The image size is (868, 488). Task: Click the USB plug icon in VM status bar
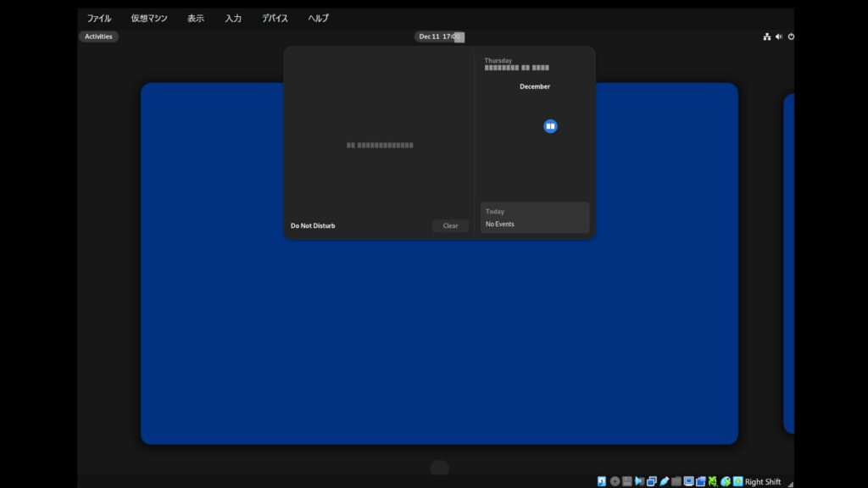(665, 481)
